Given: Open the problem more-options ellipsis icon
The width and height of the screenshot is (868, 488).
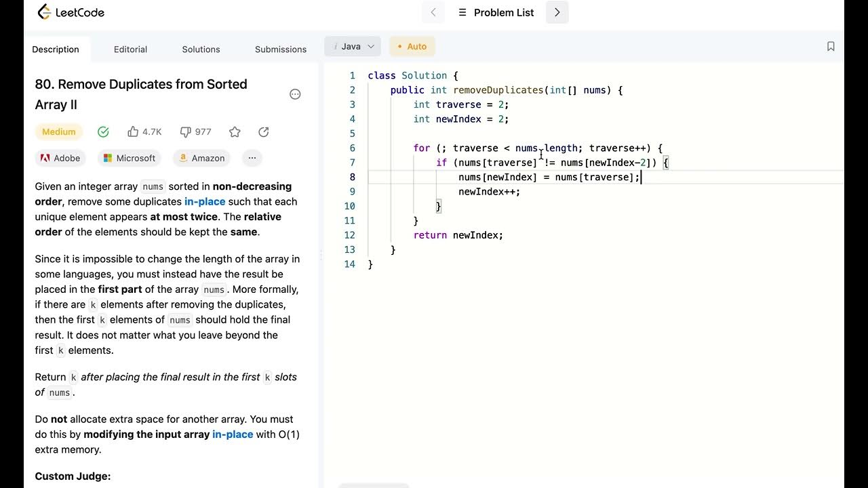Looking at the screenshot, I should pyautogui.click(x=295, y=94).
